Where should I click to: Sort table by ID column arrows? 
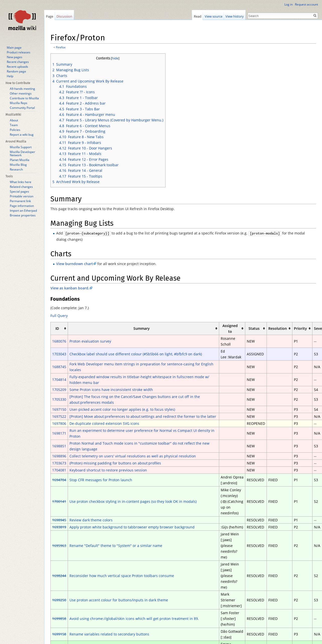point(65,329)
